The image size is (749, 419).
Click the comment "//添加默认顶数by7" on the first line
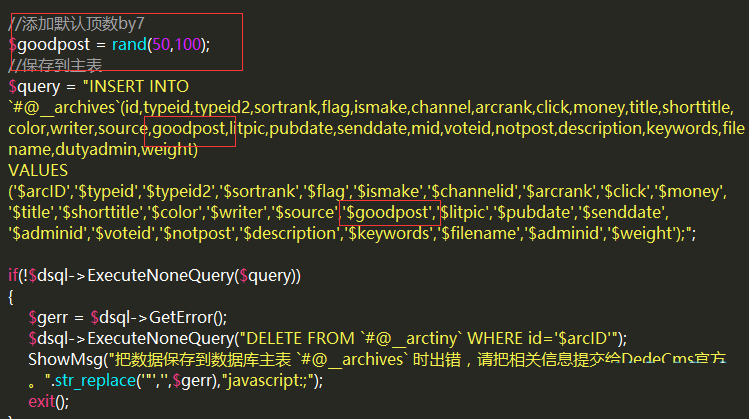pos(77,24)
